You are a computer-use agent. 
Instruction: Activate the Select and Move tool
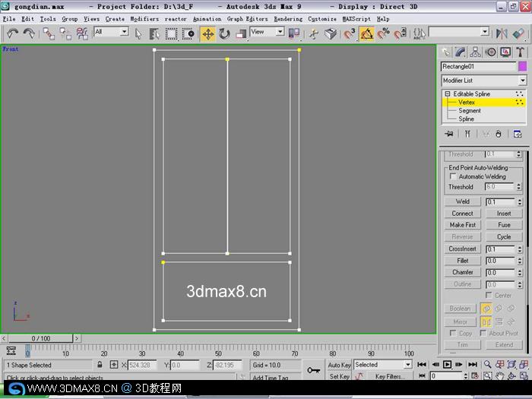coord(207,33)
